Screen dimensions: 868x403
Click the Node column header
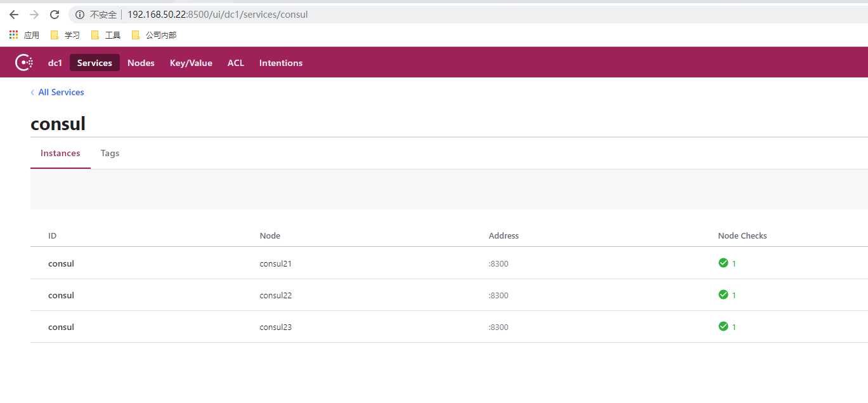(x=270, y=235)
